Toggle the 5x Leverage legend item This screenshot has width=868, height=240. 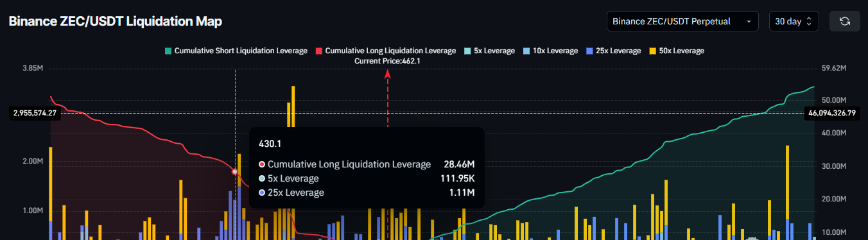489,51
